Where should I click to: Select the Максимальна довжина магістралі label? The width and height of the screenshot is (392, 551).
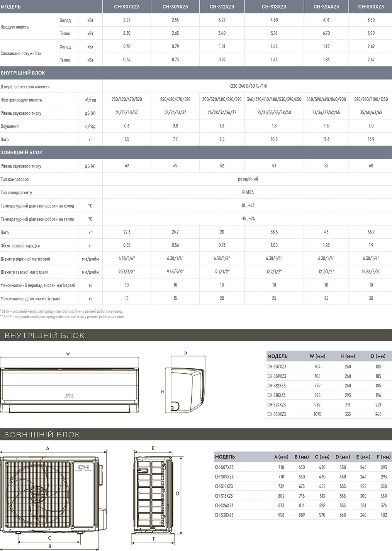(31, 298)
